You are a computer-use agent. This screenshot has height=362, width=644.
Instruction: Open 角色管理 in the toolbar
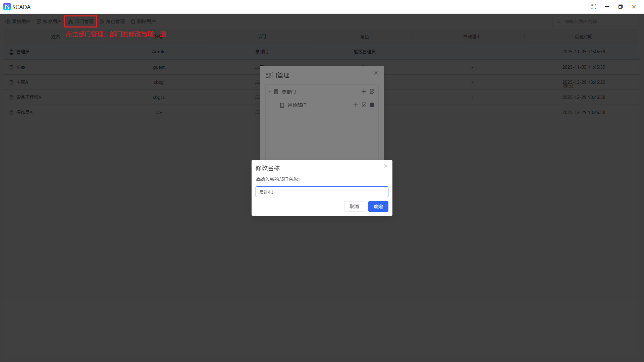112,21
